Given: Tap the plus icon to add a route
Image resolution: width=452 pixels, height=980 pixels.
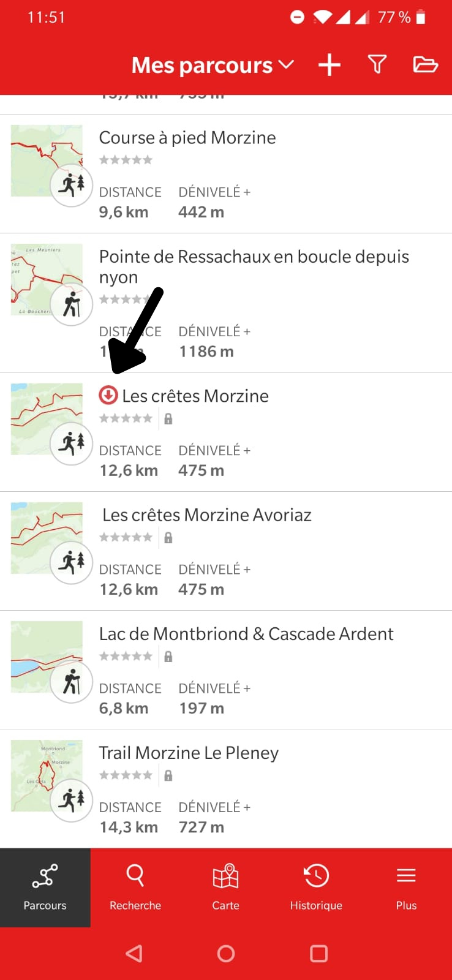Looking at the screenshot, I should [330, 65].
